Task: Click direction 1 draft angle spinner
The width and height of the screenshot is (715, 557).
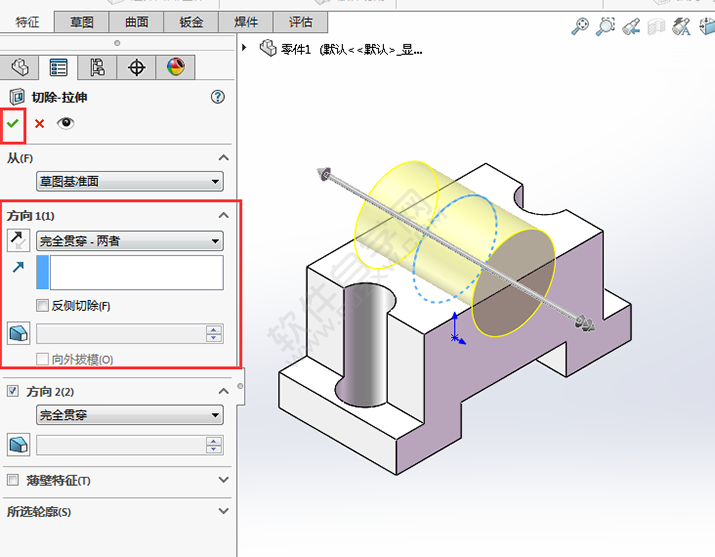Action: pos(214,334)
